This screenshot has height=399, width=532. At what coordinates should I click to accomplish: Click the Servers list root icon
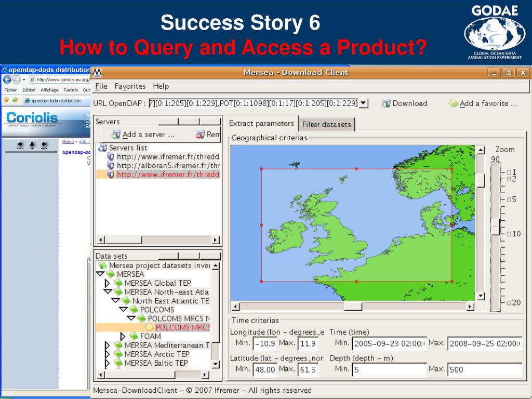point(102,148)
